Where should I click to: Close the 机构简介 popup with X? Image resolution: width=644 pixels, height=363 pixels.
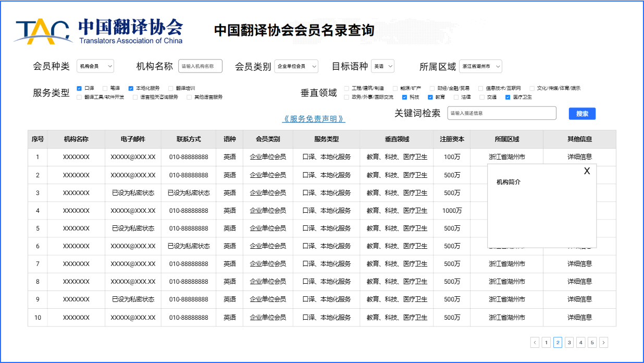[587, 171]
